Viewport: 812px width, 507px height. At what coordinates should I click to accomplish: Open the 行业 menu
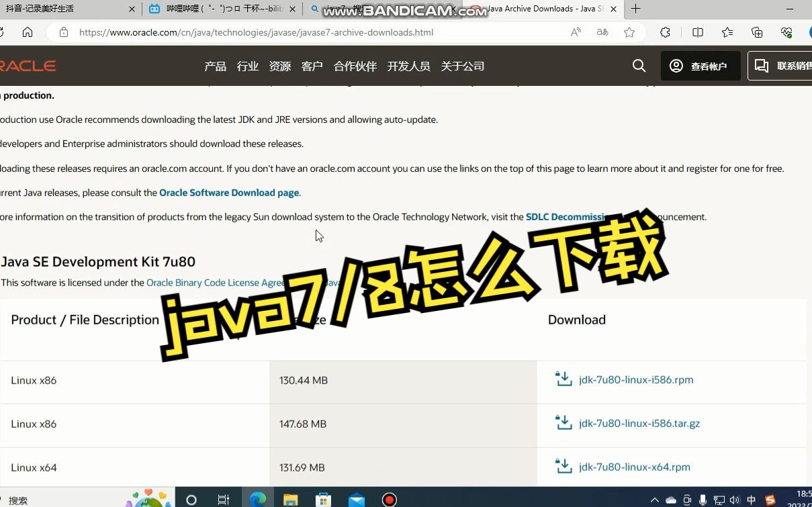tap(248, 66)
